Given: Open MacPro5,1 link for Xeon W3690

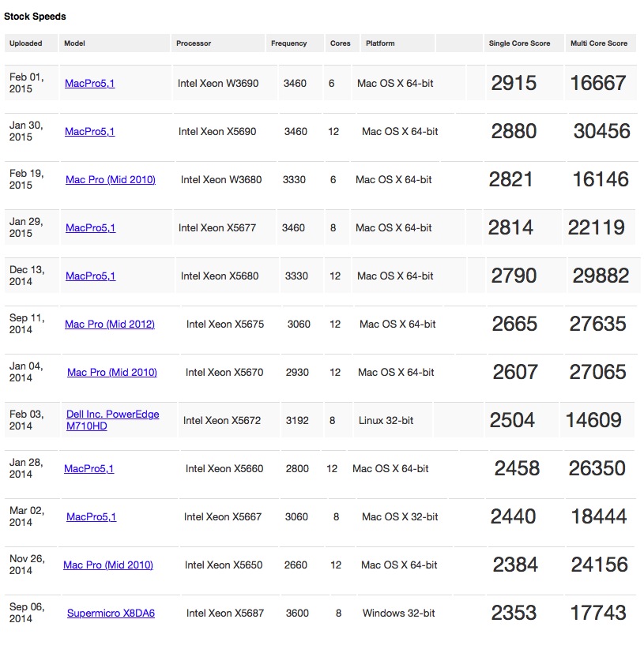Looking at the screenshot, I should pos(89,83).
